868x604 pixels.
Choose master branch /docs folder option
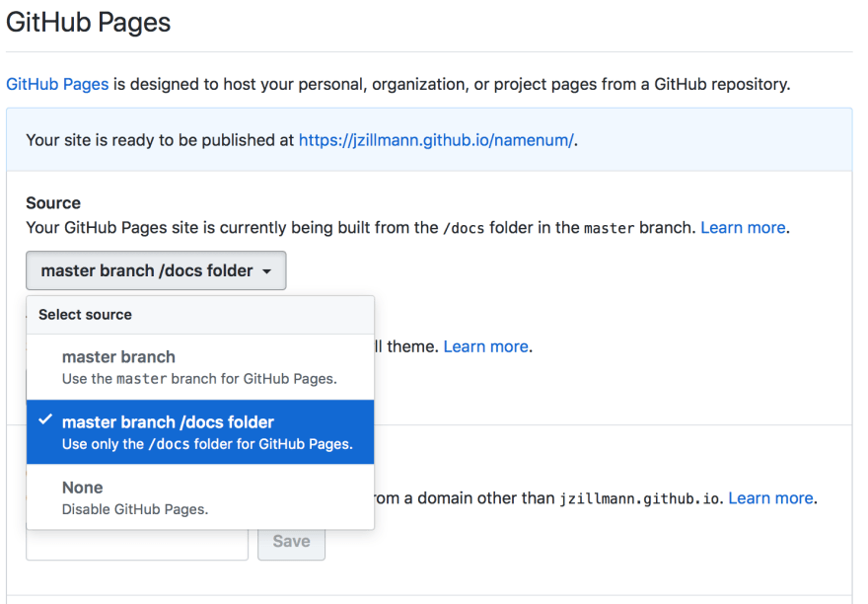[200, 431]
